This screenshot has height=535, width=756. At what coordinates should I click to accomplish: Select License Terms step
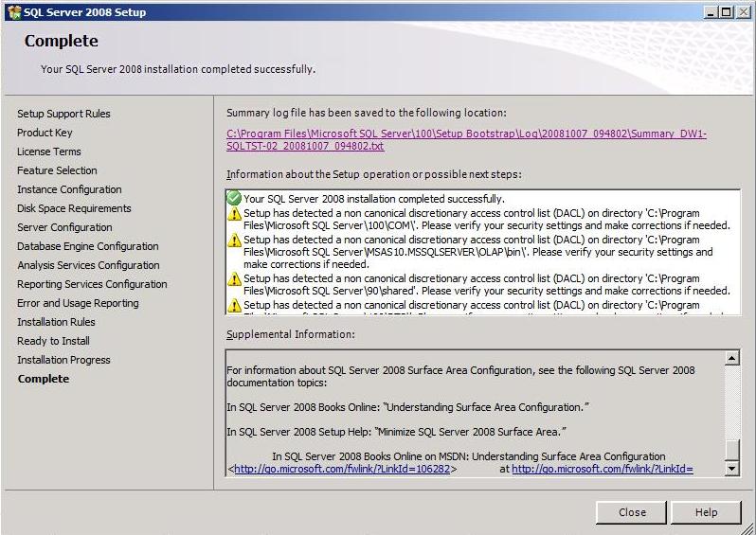(x=49, y=152)
